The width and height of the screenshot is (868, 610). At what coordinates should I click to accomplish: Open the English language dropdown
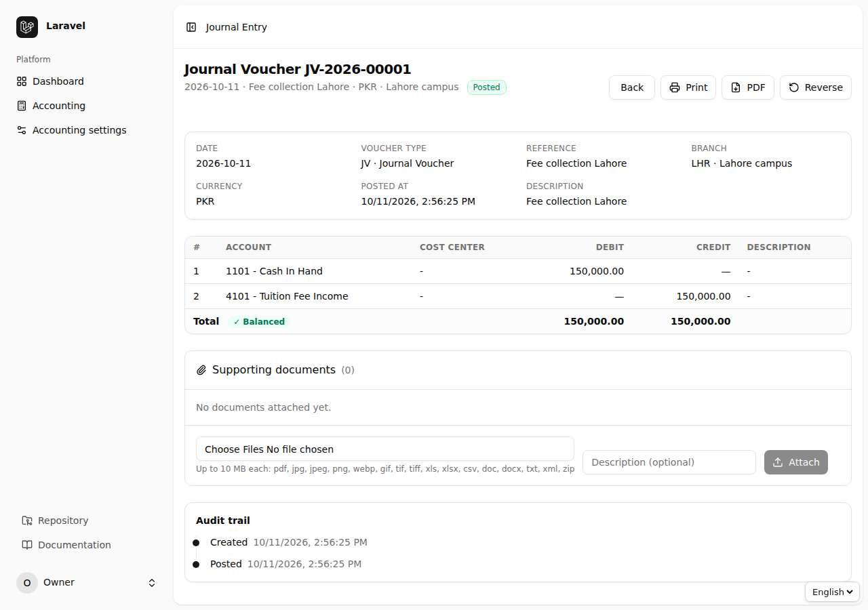832,592
